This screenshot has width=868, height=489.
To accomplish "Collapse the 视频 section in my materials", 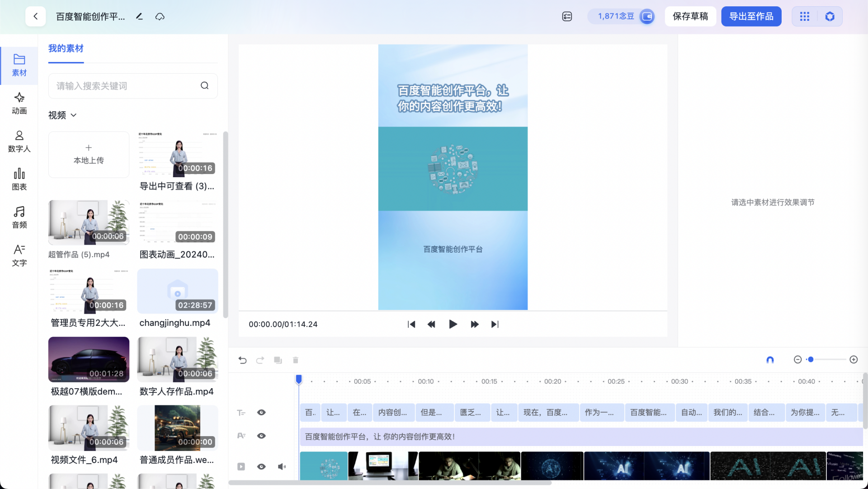I will pos(74,115).
